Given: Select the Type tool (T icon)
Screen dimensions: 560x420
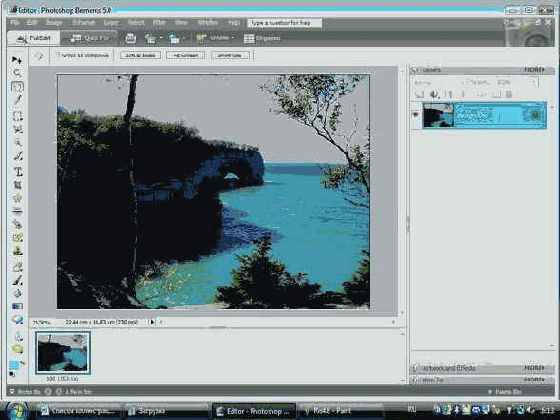Looking at the screenshot, I should click(x=17, y=172).
